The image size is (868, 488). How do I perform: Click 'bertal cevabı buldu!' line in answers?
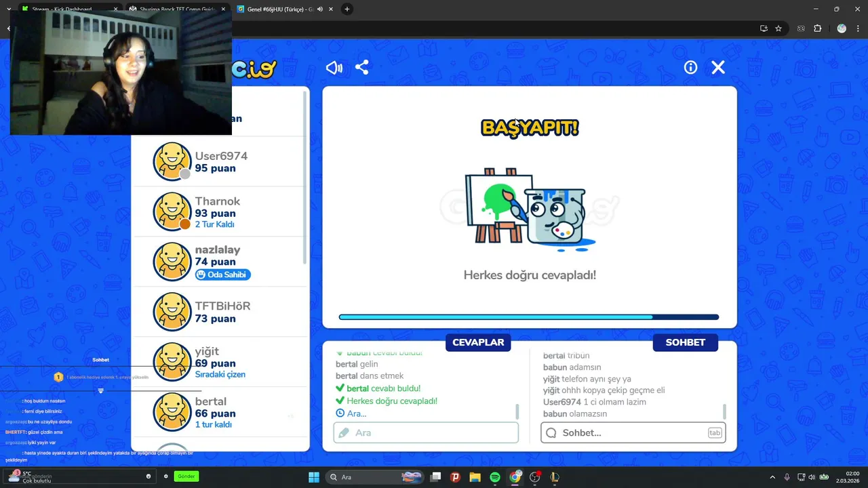click(x=378, y=388)
